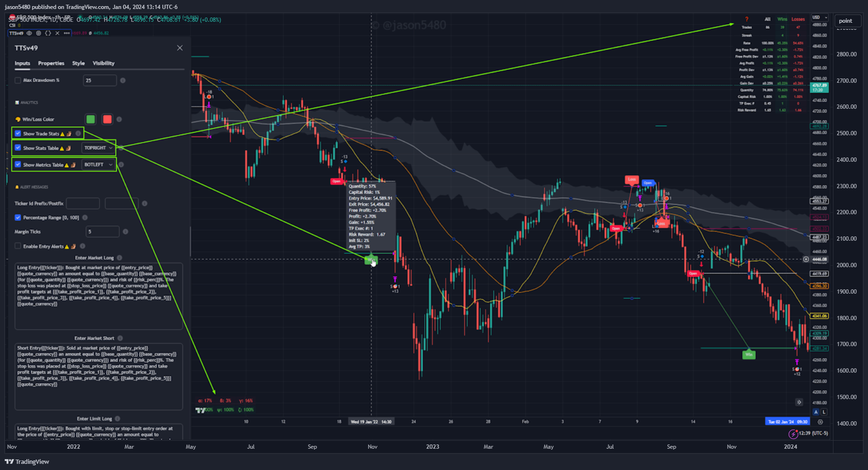Click info icon beside Enter Market Short
This screenshot has height=470, width=868.
click(120, 338)
